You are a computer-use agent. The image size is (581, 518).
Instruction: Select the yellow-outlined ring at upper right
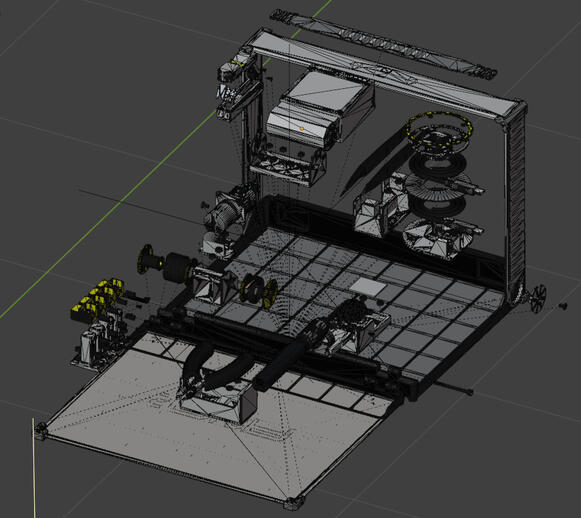pos(440,130)
